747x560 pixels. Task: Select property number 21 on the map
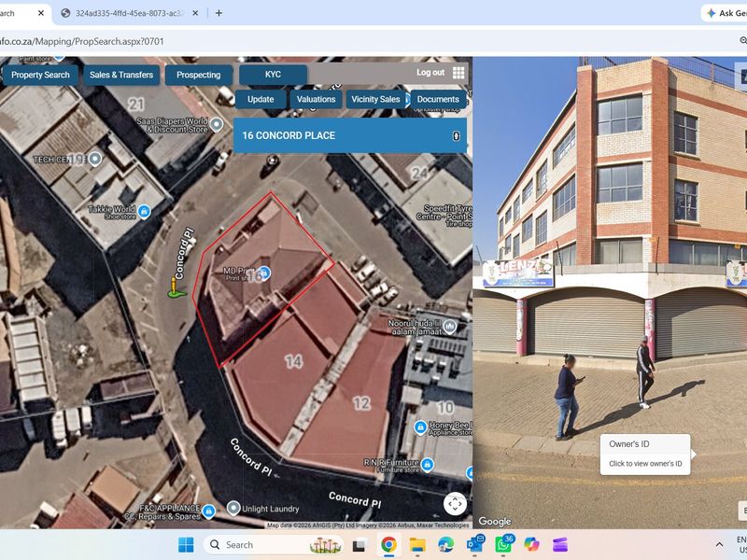tap(135, 105)
